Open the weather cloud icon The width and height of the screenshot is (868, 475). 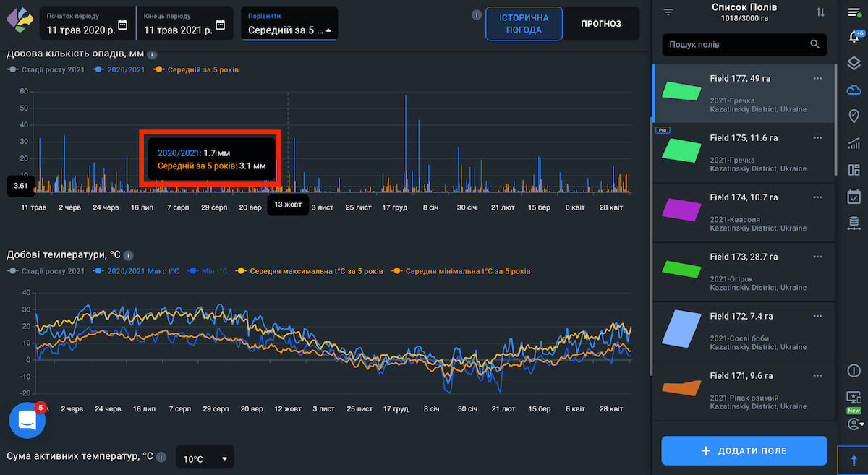click(854, 90)
